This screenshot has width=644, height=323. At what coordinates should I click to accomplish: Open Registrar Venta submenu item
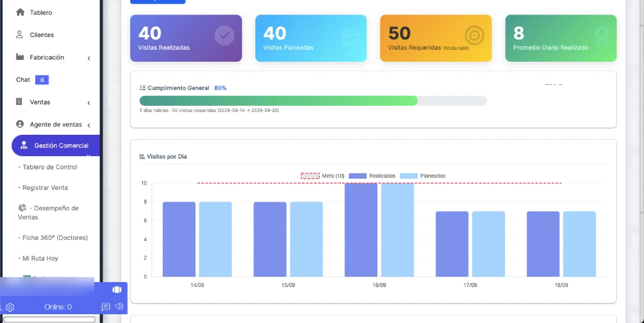(x=43, y=188)
